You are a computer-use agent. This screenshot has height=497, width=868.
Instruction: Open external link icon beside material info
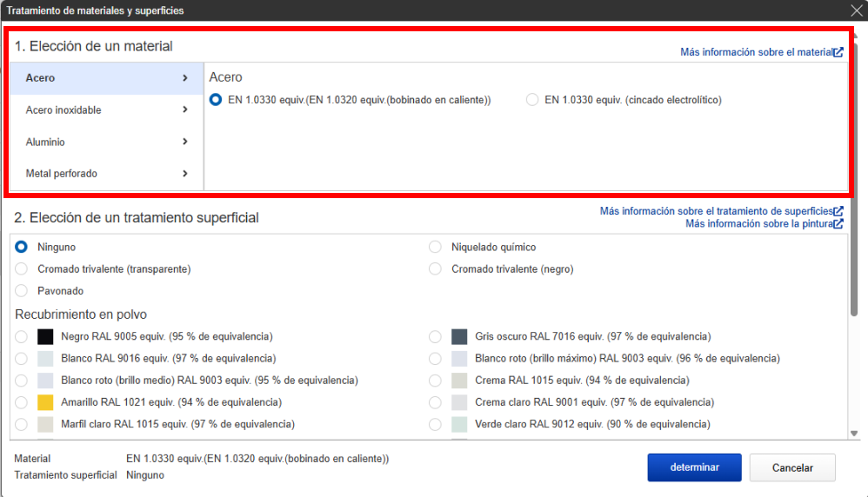838,52
